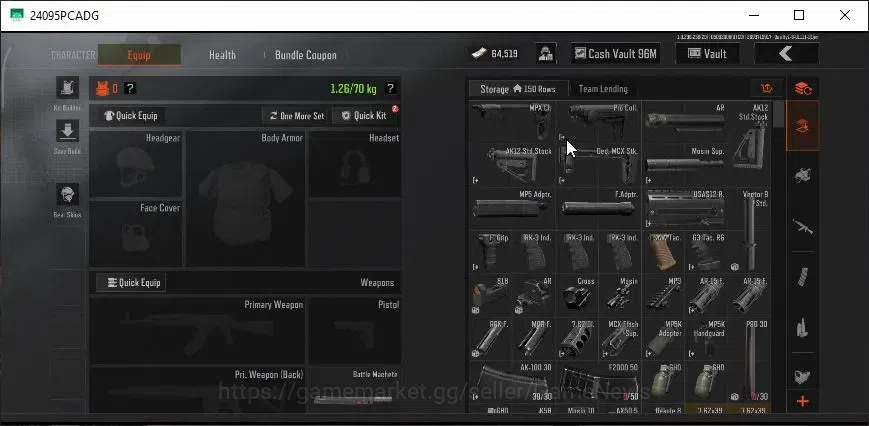The height and width of the screenshot is (426, 869).
Task: Open the Bundle Coupon tab
Action: pyautogui.click(x=305, y=55)
